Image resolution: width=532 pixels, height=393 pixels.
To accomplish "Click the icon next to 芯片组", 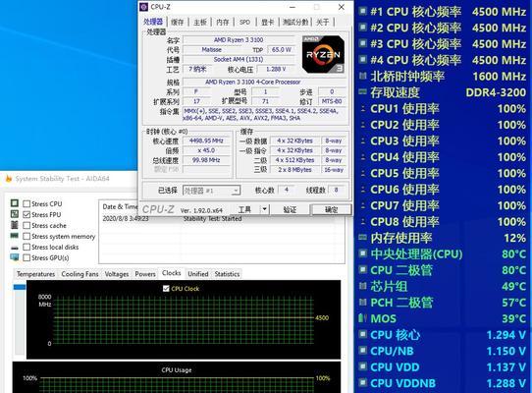I will 363,286.
